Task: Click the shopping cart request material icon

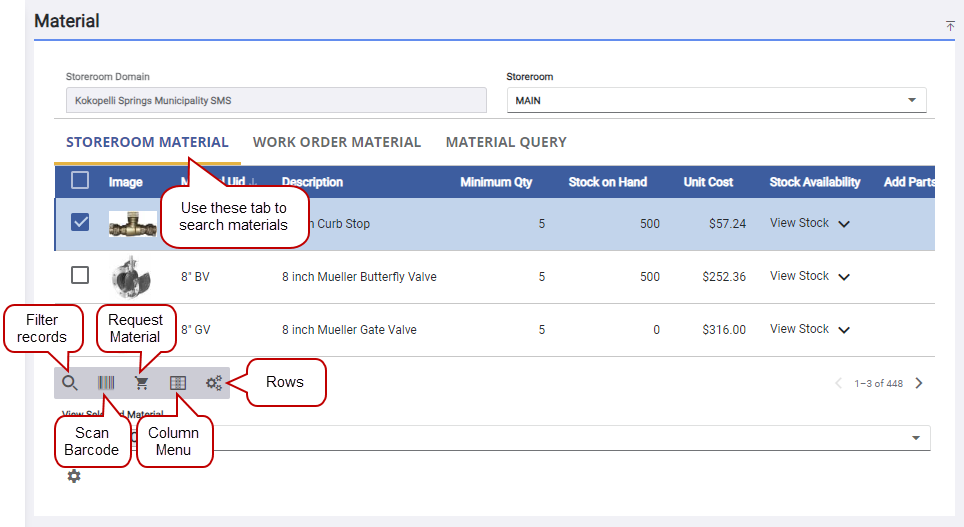Action: 142,383
